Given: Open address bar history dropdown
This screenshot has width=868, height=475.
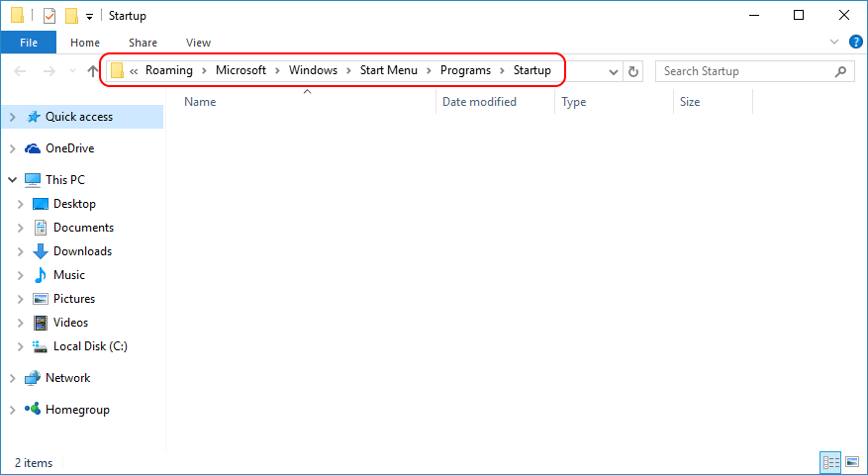Looking at the screenshot, I should click(614, 71).
